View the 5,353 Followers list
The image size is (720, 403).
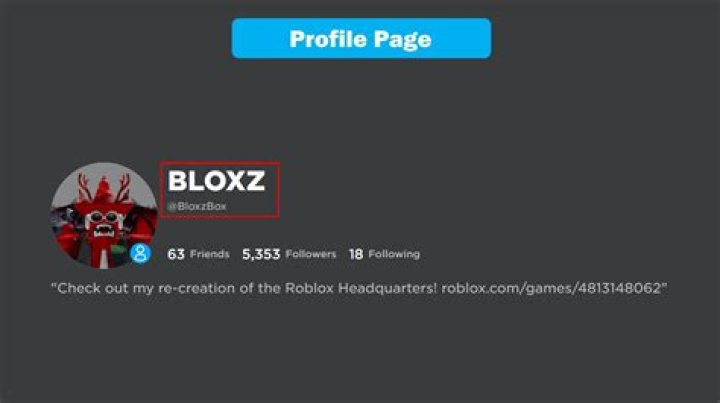pos(289,254)
